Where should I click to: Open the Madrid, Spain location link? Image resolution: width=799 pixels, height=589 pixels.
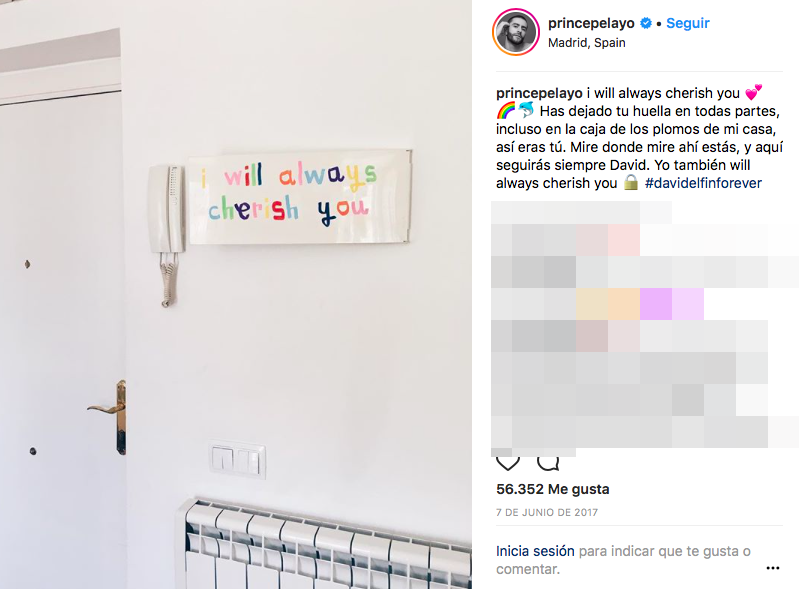tap(587, 43)
